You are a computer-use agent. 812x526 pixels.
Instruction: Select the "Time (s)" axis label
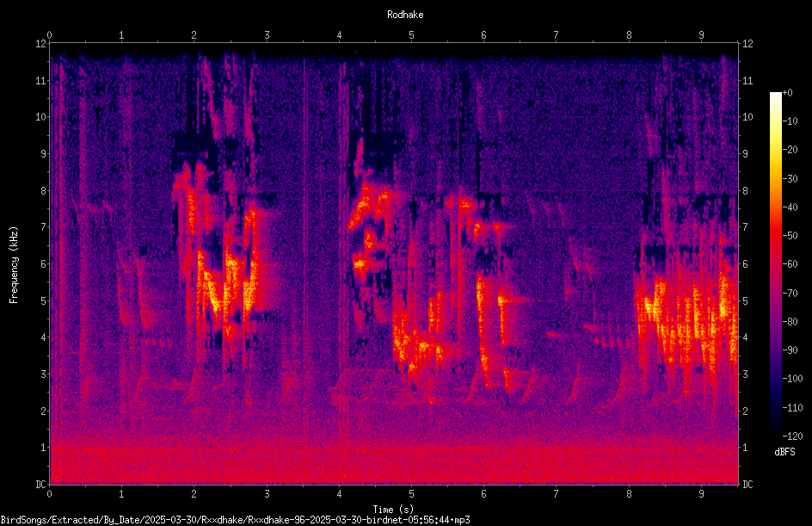point(394,510)
